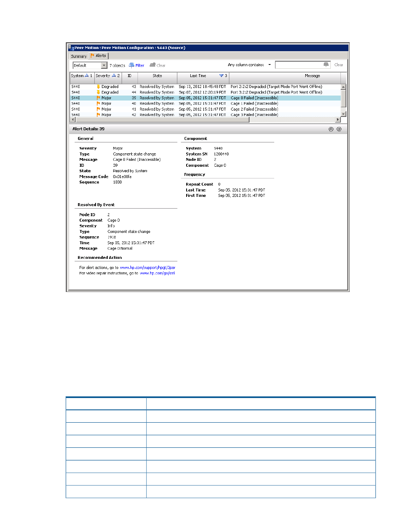This screenshot has height=532, width=400.
Task: Click the 'Recommended Action' section heading
Action: (x=100, y=258)
